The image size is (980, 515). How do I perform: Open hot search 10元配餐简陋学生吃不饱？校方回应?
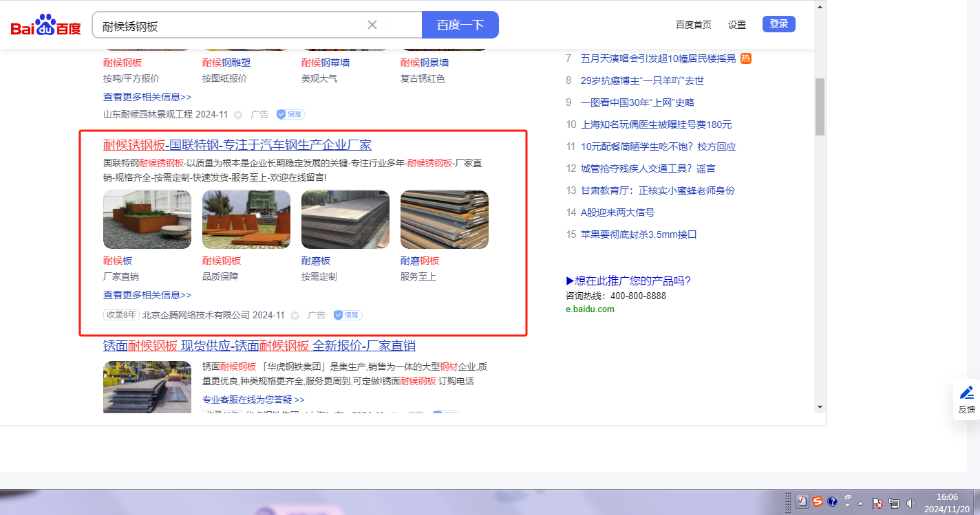(x=659, y=146)
